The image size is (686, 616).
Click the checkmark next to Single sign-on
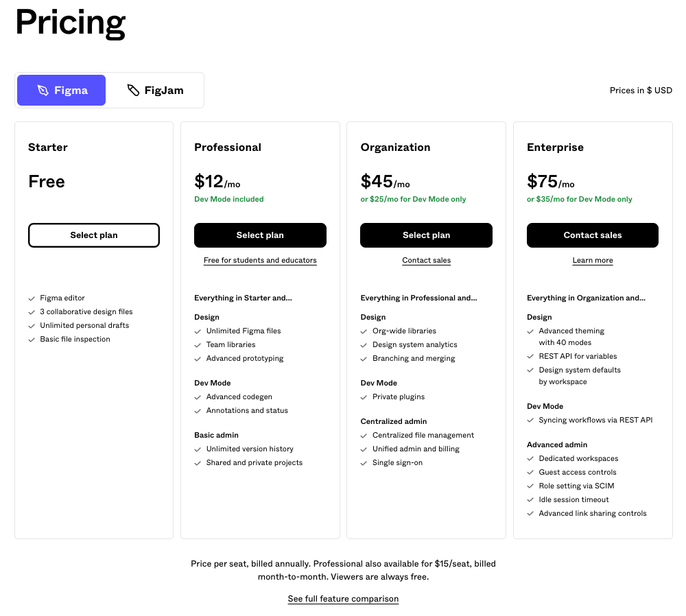pos(364,462)
